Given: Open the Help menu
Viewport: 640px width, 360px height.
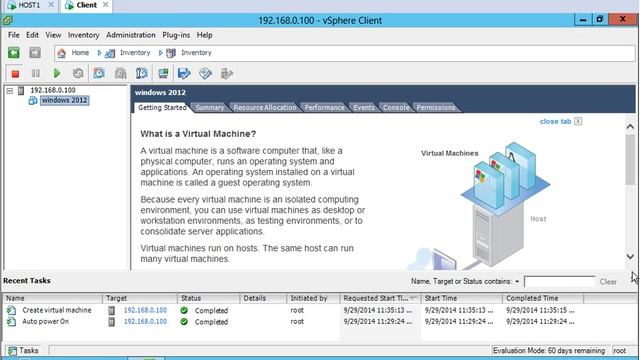Looking at the screenshot, I should click(204, 35).
